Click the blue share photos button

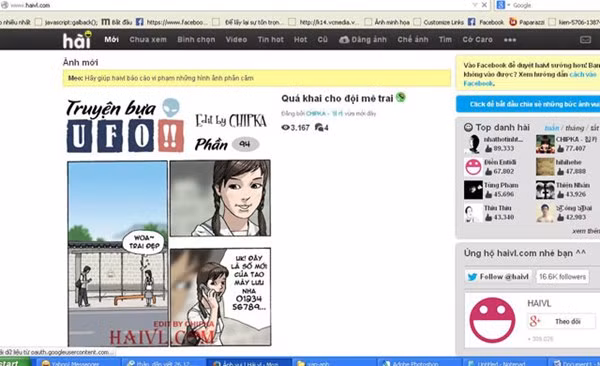pyautogui.click(x=529, y=104)
